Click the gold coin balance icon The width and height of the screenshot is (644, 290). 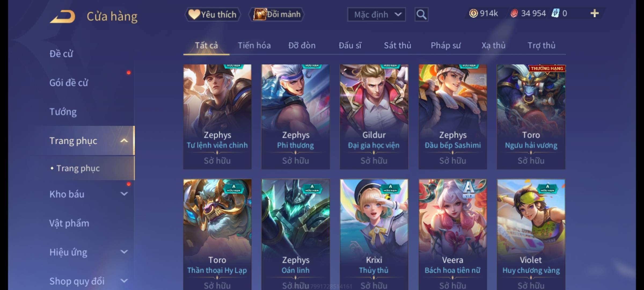click(x=473, y=13)
